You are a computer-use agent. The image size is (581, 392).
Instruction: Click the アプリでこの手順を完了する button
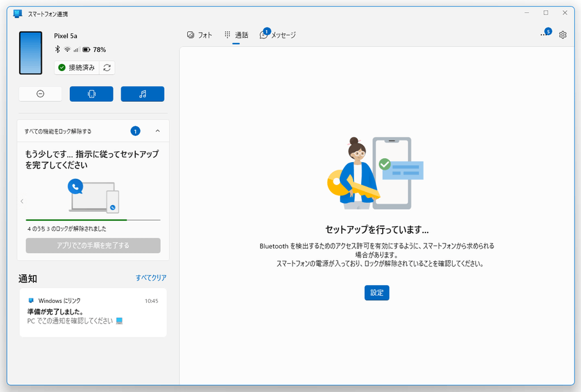click(93, 245)
